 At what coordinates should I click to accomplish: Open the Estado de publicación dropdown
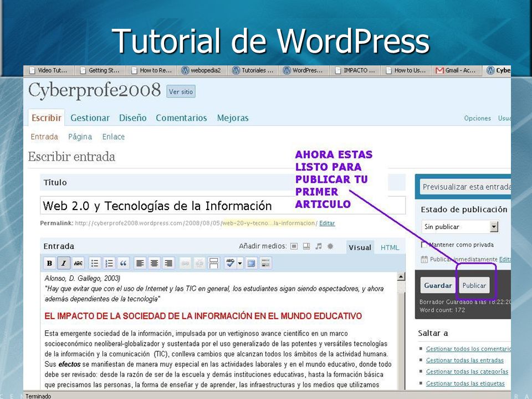460,227
